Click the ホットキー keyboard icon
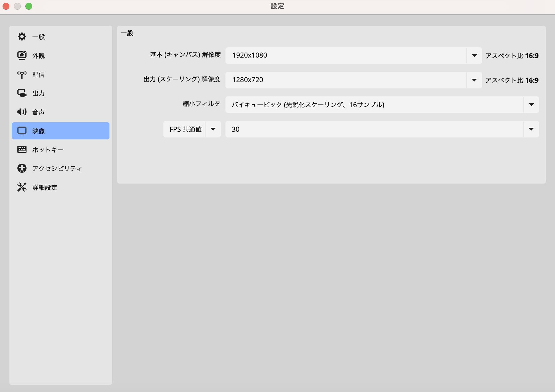The width and height of the screenshot is (555, 392). tap(22, 149)
